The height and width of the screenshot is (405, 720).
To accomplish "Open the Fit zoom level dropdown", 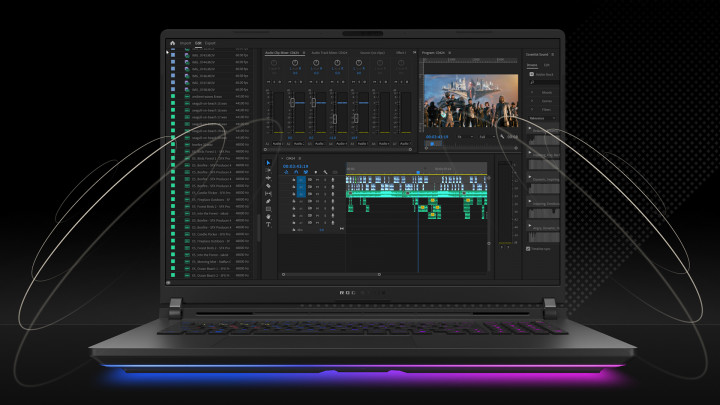I will pyautogui.click(x=464, y=136).
